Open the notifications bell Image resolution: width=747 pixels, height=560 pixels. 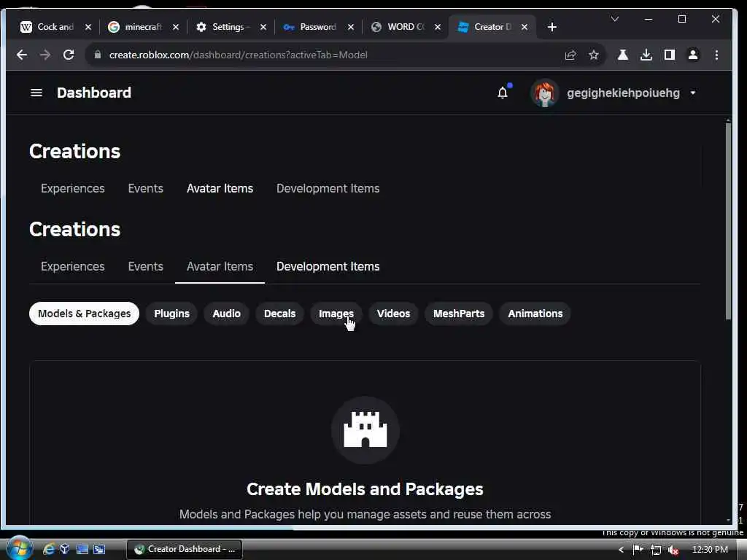tap(503, 93)
